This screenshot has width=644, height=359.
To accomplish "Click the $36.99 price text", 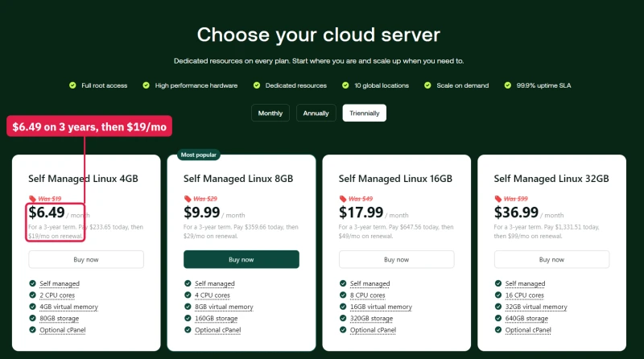I will [516, 213].
